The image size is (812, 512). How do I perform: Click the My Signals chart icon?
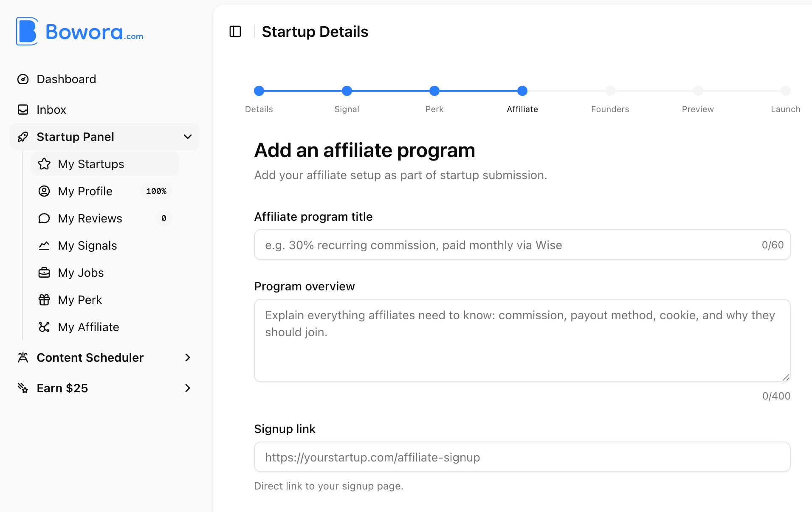[44, 245]
